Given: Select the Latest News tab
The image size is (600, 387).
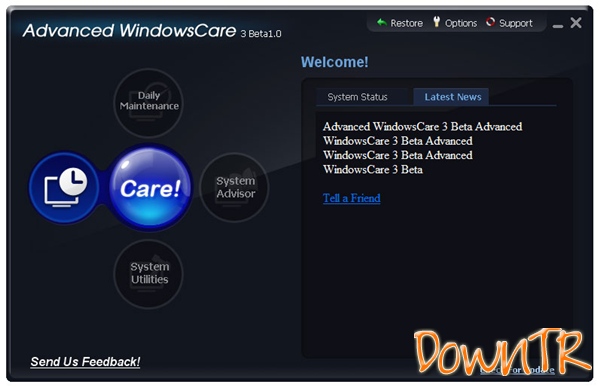Looking at the screenshot, I should pos(452,97).
